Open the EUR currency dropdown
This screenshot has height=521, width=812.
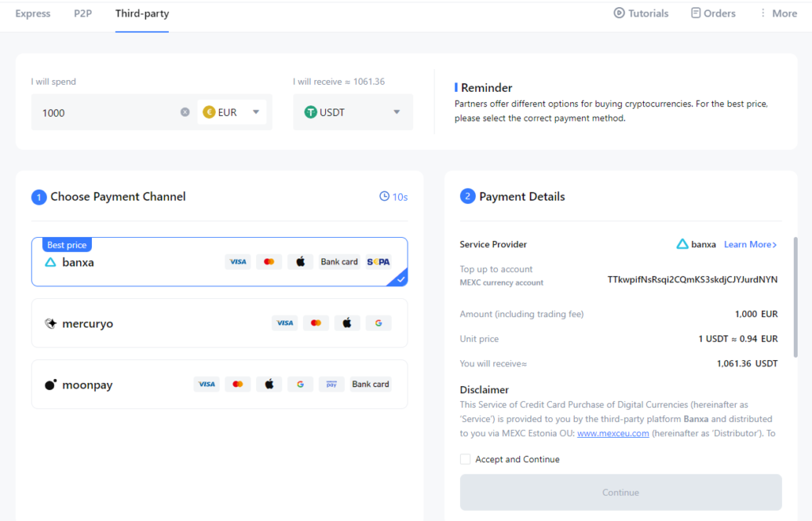[233, 113]
